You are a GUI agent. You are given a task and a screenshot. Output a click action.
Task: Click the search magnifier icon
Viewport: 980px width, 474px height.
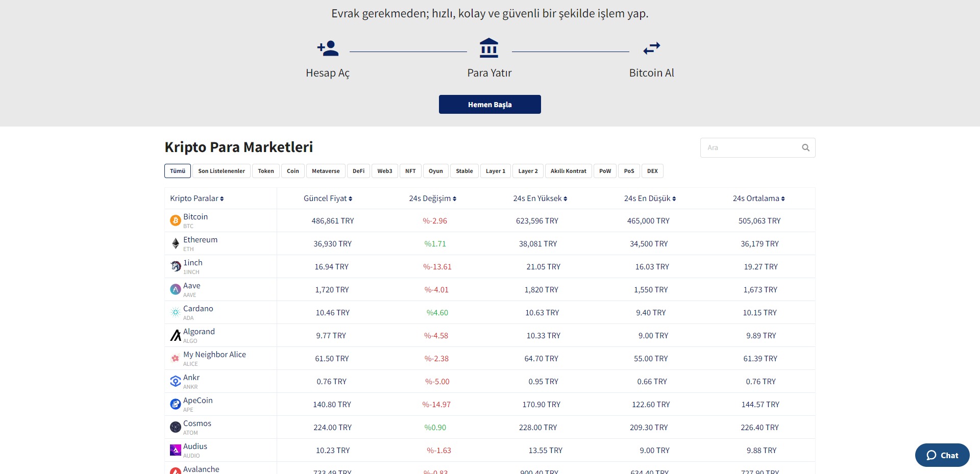pyautogui.click(x=805, y=147)
